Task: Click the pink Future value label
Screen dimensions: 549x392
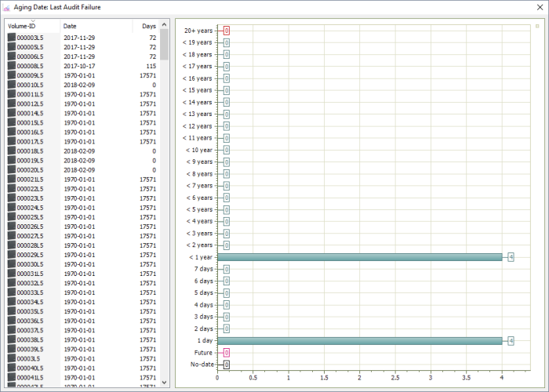Action: 226,353
